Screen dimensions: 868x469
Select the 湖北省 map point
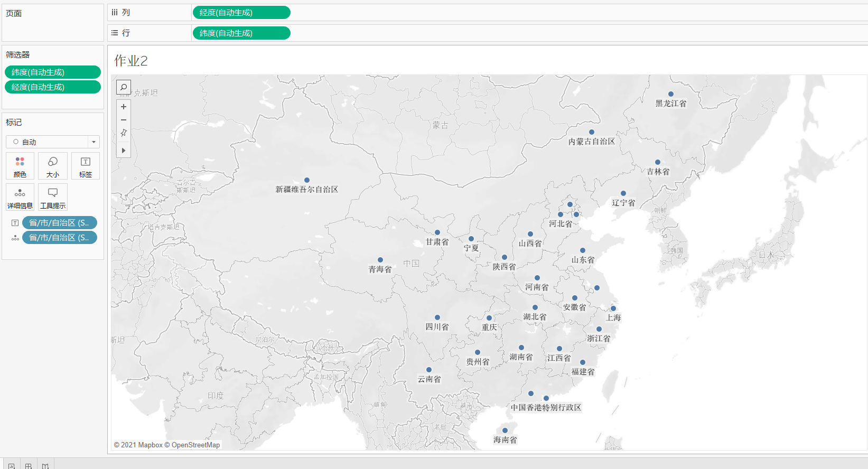(535, 307)
